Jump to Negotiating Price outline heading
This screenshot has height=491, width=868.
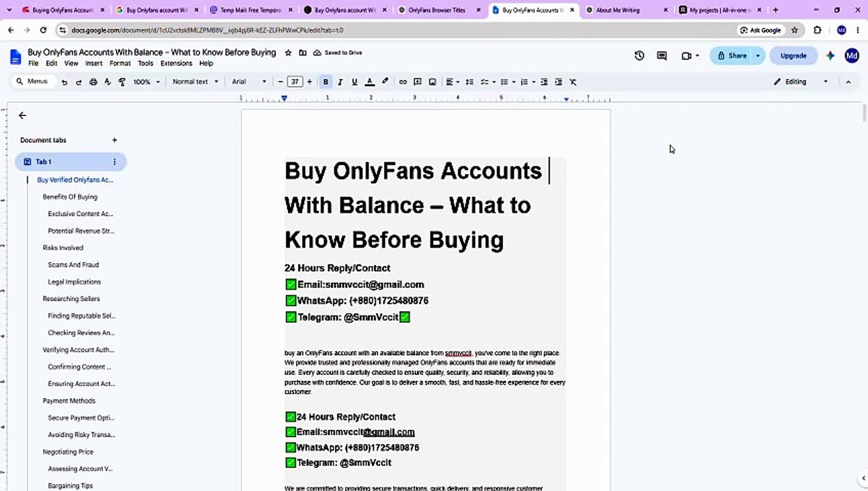click(x=68, y=452)
